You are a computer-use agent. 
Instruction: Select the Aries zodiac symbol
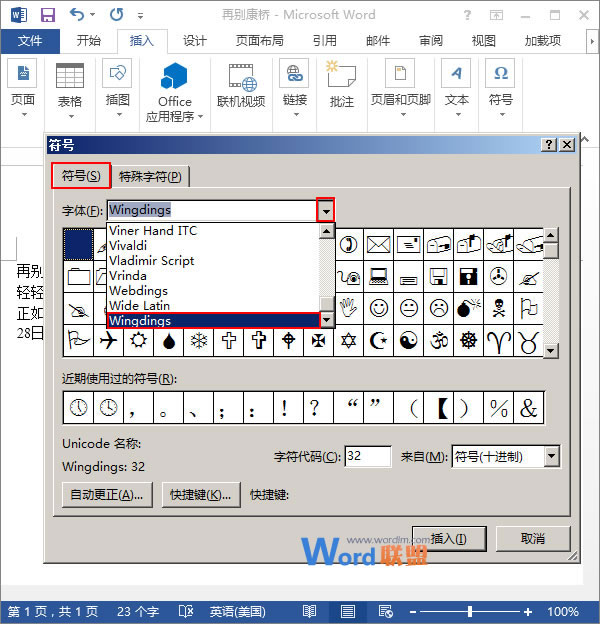(x=499, y=341)
